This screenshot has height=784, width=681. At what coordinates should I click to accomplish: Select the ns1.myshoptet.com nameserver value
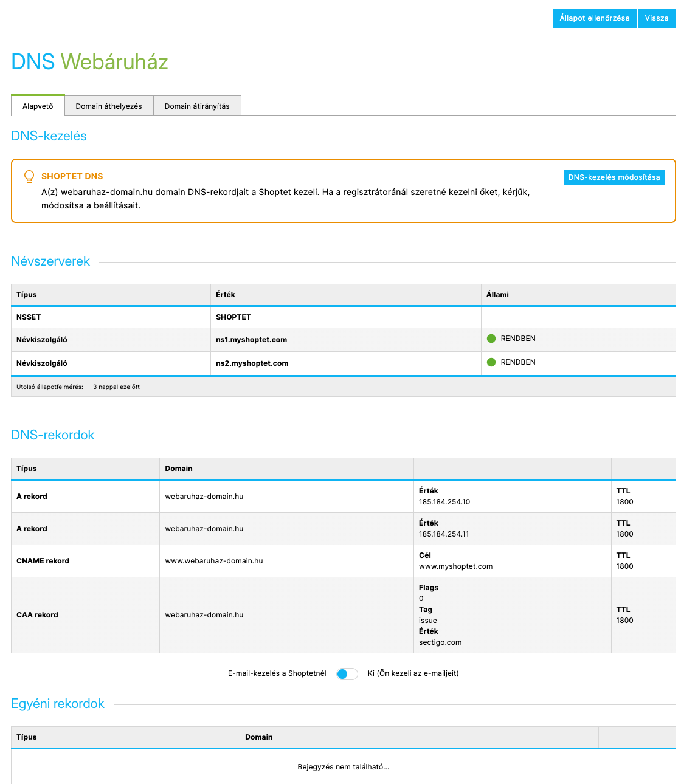click(252, 340)
